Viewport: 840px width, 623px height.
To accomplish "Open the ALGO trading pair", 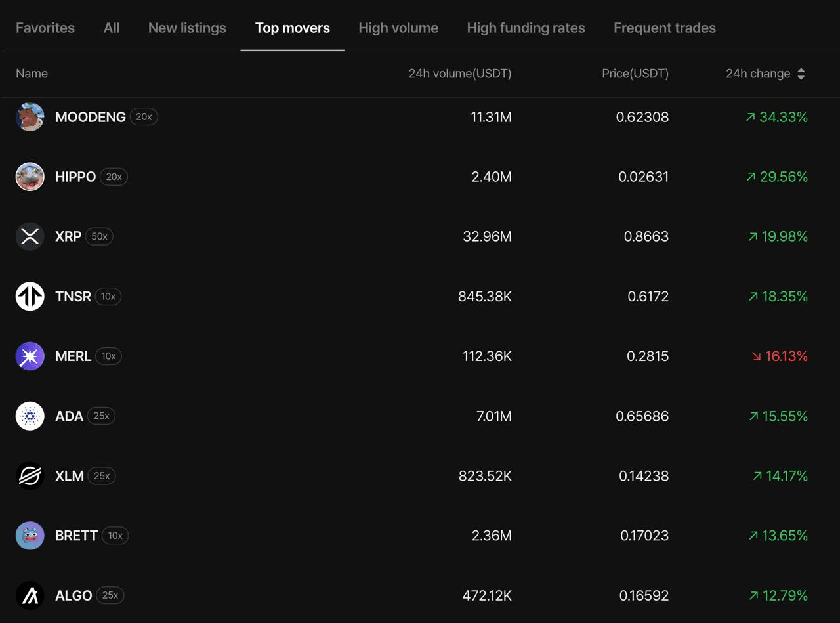I will pos(73,595).
